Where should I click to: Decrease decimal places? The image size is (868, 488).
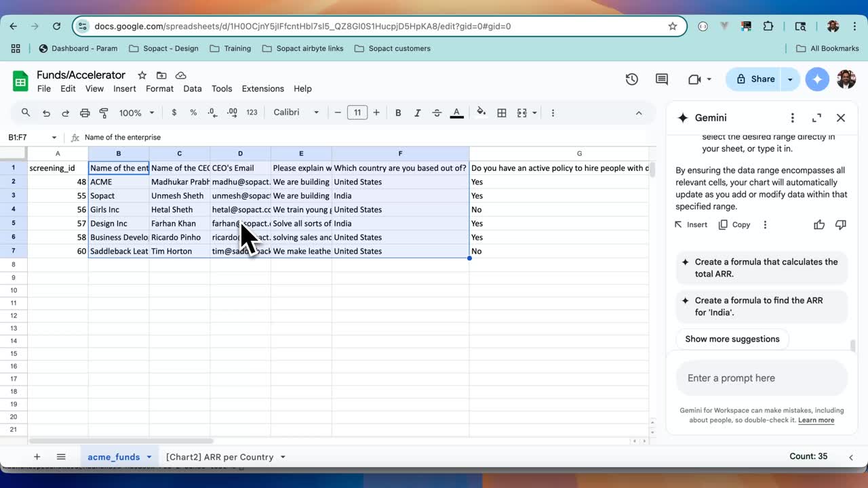click(212, 113)
